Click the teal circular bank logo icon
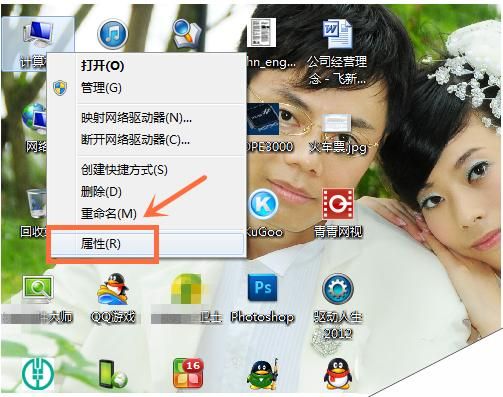Screen dimensions: 503x397 coord(38,373)
